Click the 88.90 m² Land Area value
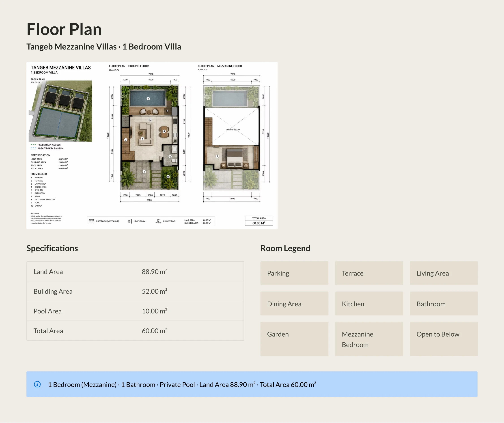 tap(154, 272)
